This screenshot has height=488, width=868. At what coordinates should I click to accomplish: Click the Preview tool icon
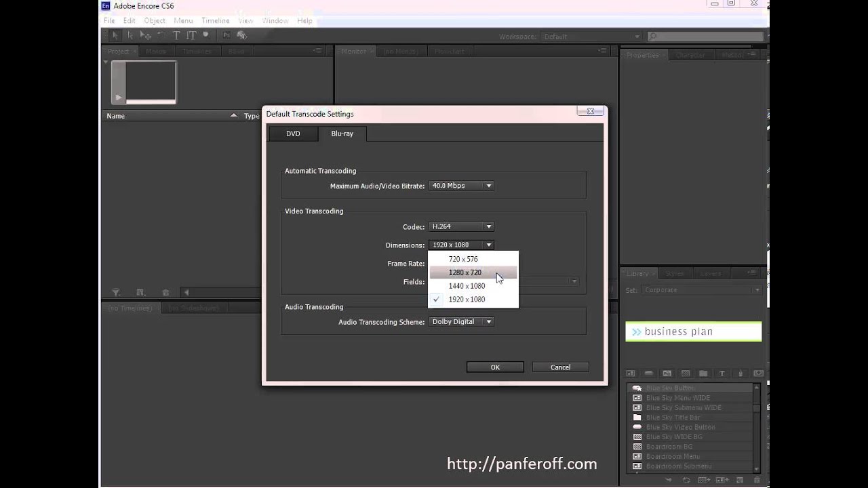[x=242, y=35]
